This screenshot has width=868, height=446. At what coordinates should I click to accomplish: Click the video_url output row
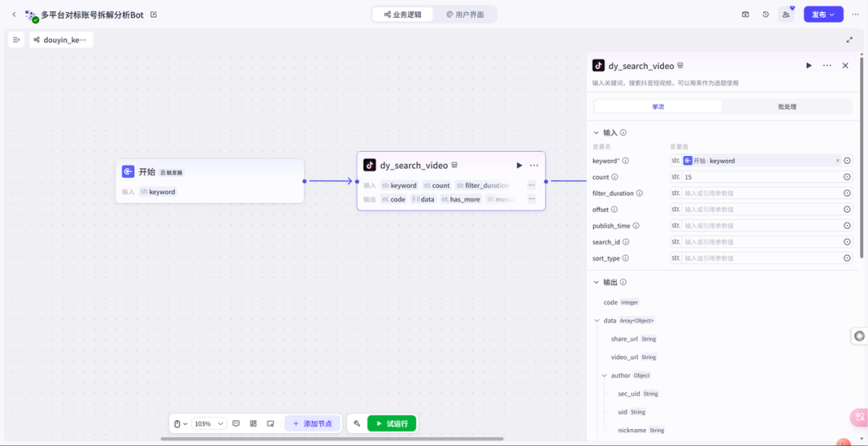(x=634, y=357)
